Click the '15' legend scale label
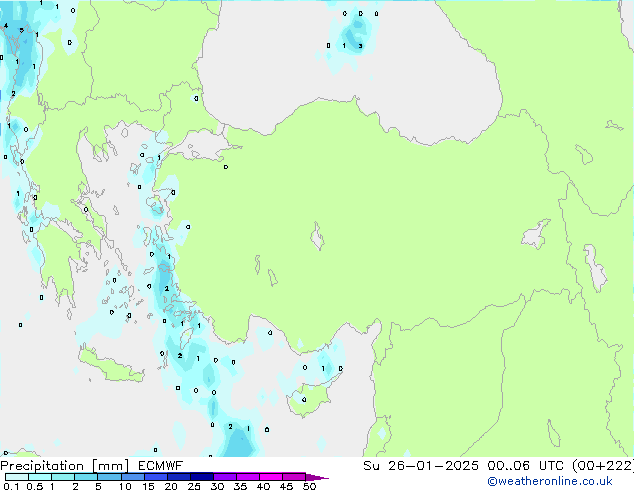This screenshot has height=490, width=634. tap(148, 486)
